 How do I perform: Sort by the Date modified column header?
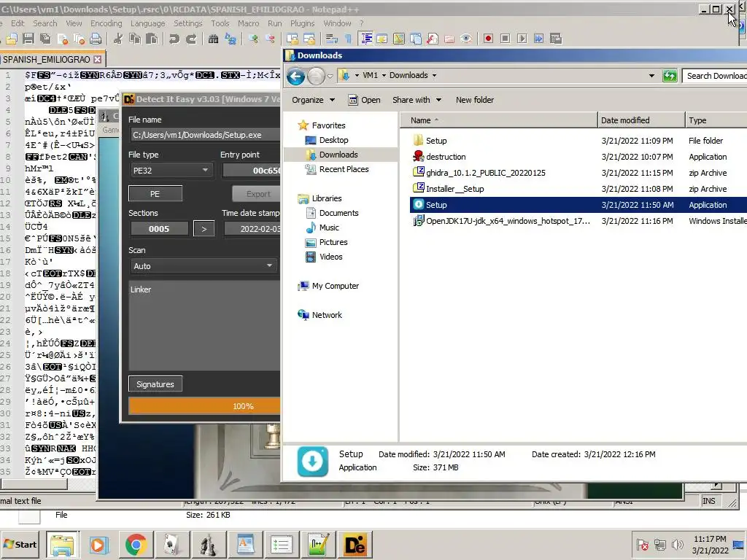point(640,120)
